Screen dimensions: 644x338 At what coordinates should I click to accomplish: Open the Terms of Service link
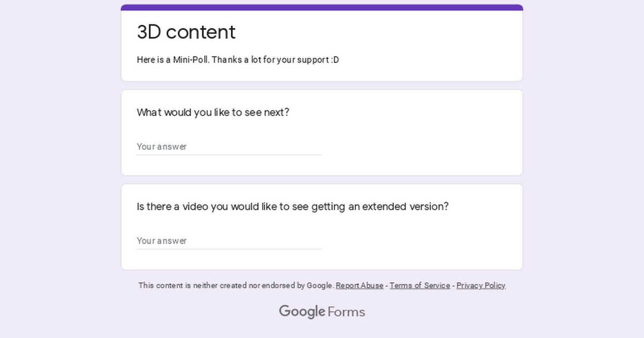[x=420, y=285]
